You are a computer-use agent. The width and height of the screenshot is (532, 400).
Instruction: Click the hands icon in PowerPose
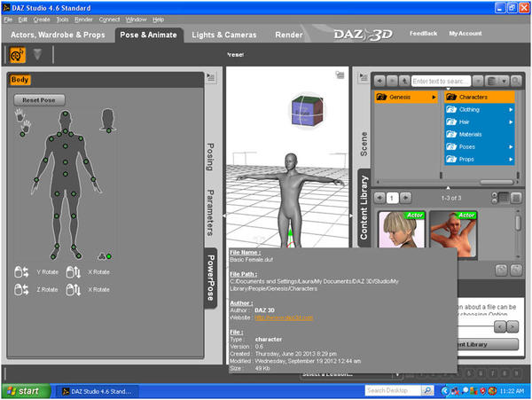(x=23, y=122)
